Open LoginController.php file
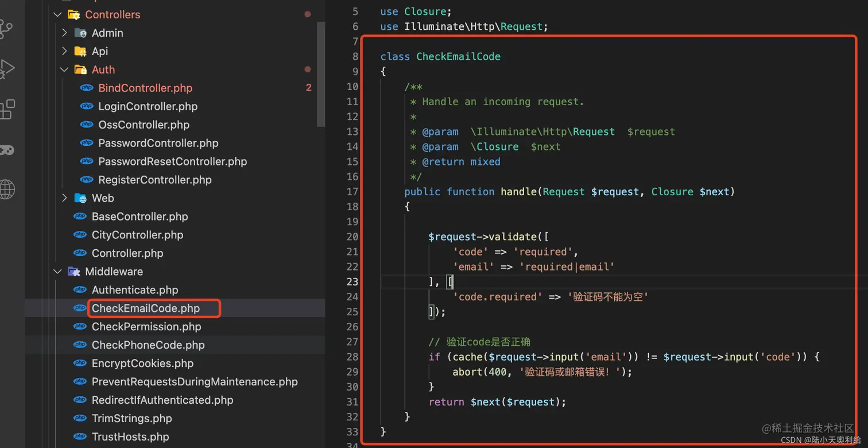Image resolution: width=868 pixels, height=448 pixels. coord(148,106)
